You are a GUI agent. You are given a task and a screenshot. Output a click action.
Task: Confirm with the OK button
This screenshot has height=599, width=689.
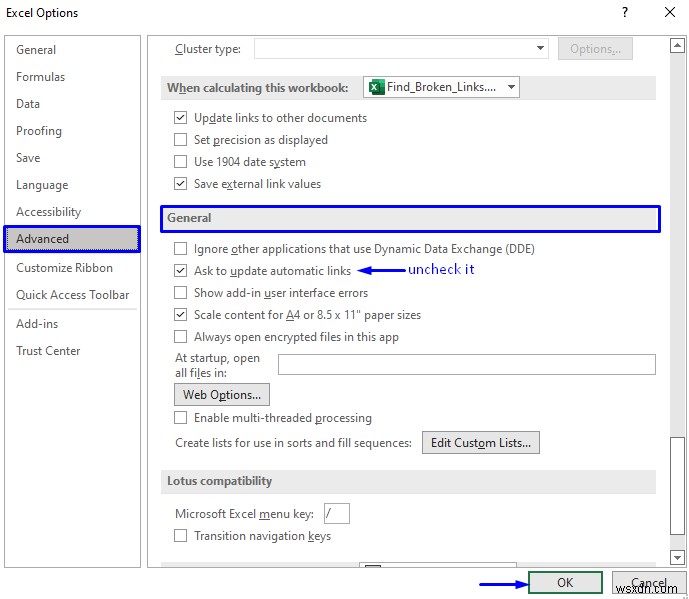tap(565, 583)
